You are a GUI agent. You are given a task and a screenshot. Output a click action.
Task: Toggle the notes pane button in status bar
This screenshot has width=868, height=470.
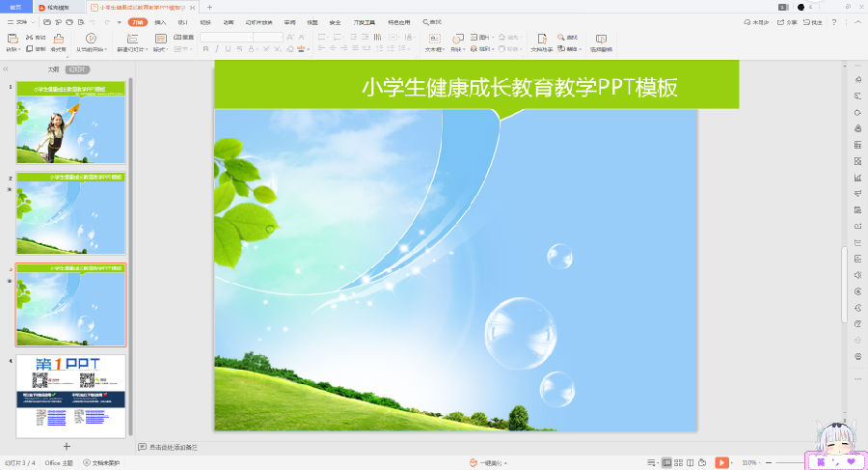coord(652,462)
